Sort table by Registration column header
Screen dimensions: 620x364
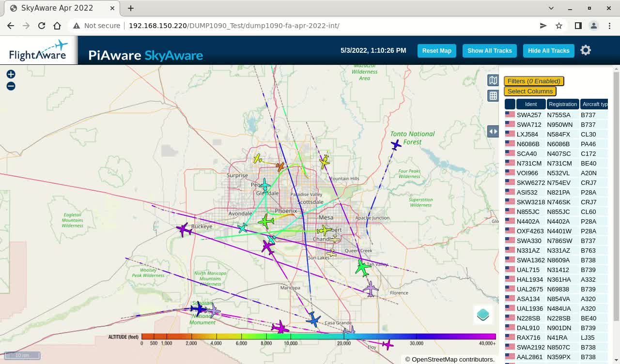click(563, 104)
